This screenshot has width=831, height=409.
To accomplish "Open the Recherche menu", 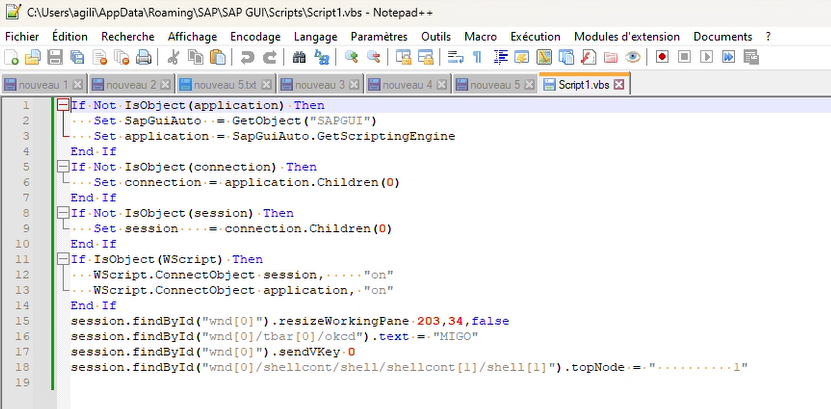I will click(128, 37).
